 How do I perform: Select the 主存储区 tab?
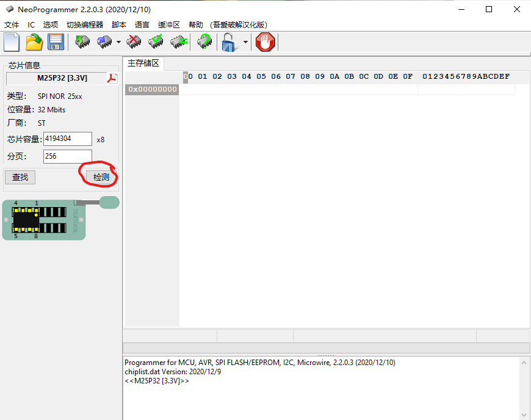(x=143, y=63)
